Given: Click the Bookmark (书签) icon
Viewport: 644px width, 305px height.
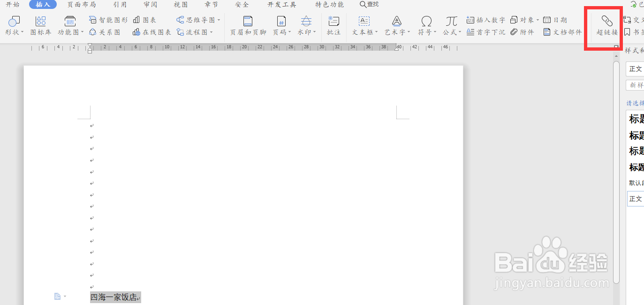Looking at the screenshot, I should (x=627, y=32).
